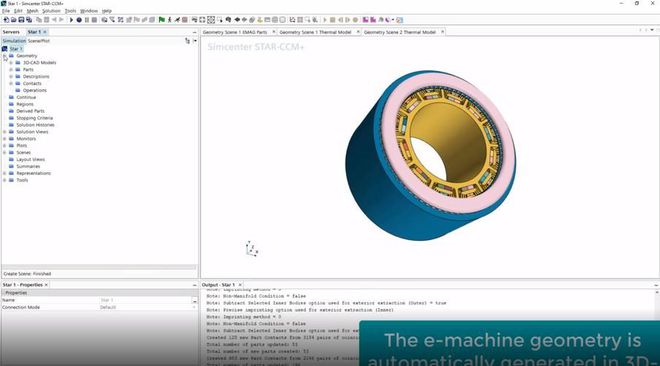Open the Geometry Scene 1 Thermal Model tab
The image size is (660, 366).
[315, 32]
